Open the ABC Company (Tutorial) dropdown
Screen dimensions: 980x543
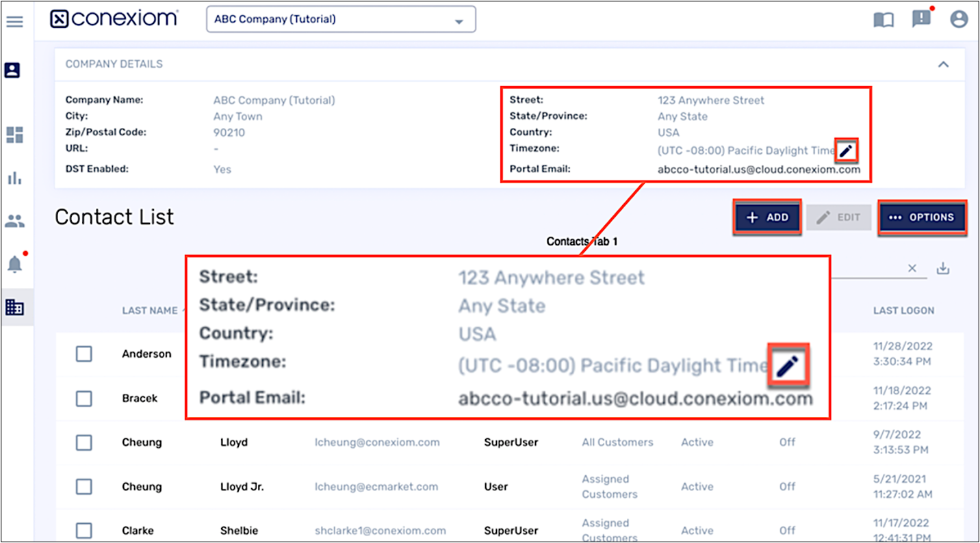coord(341,20)
